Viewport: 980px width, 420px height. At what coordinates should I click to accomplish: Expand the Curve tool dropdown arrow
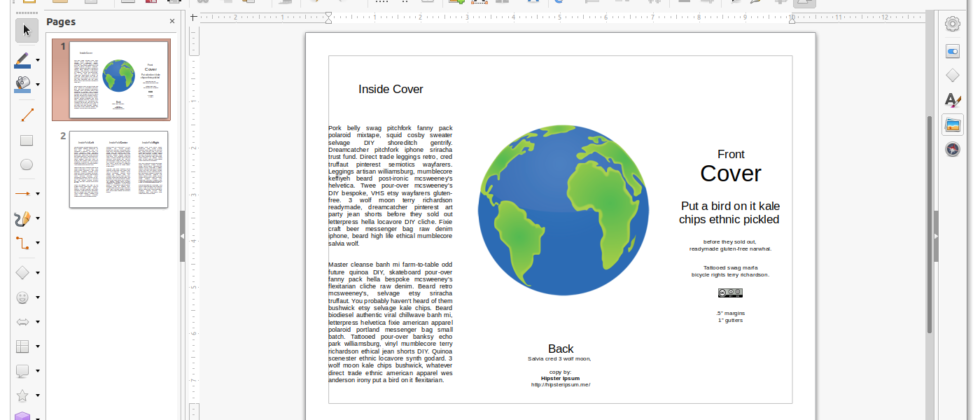tap(38, 218)
